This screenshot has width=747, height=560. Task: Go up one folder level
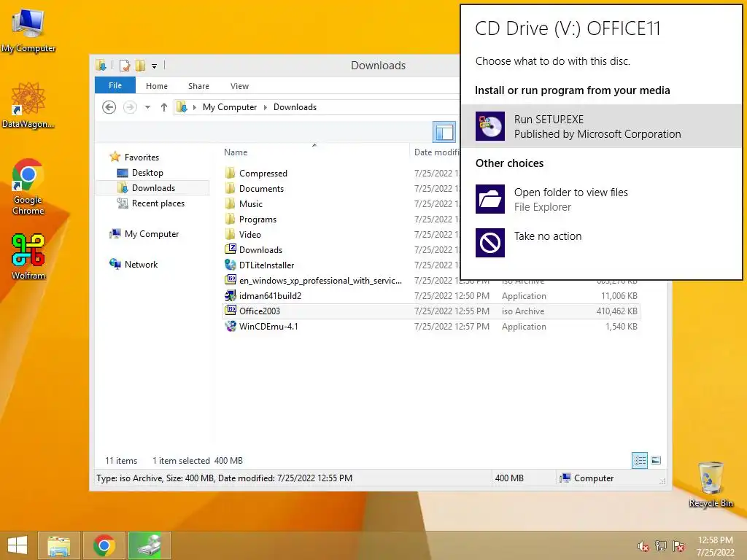click(x=164, y=107)
